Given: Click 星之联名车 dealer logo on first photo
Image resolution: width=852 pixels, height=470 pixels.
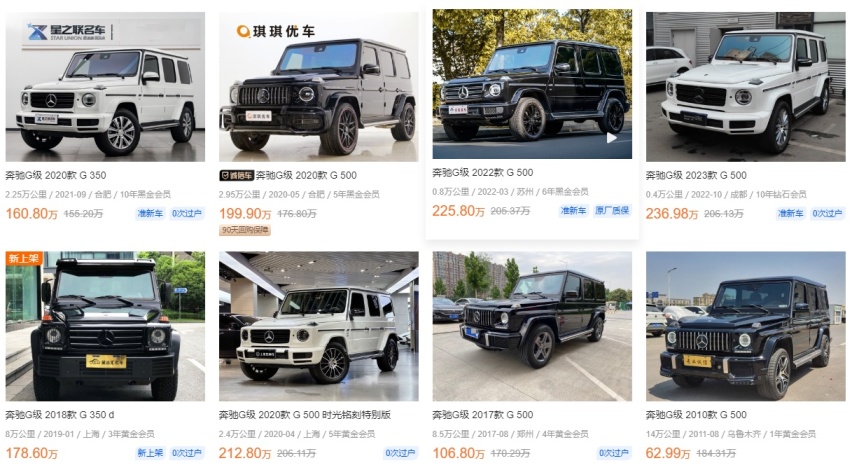Looking at the screenshot, I should coord(68,32).
